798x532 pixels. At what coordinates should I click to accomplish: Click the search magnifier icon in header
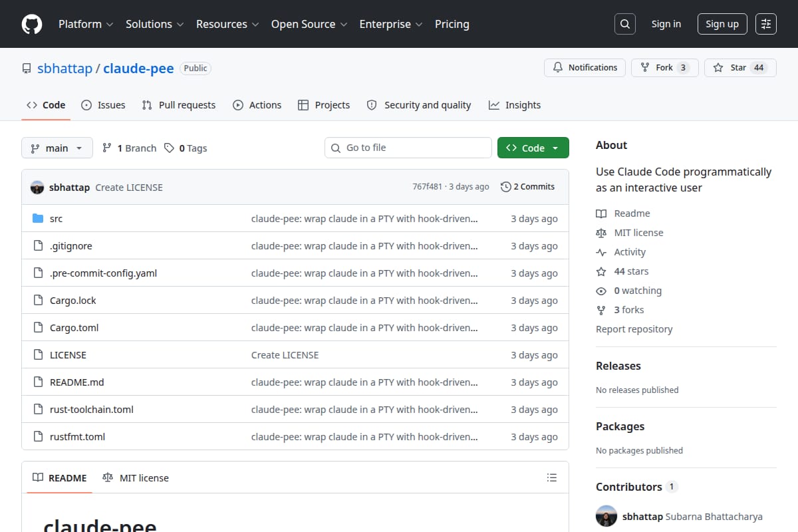pyautogui.click(x=624, y=24)
